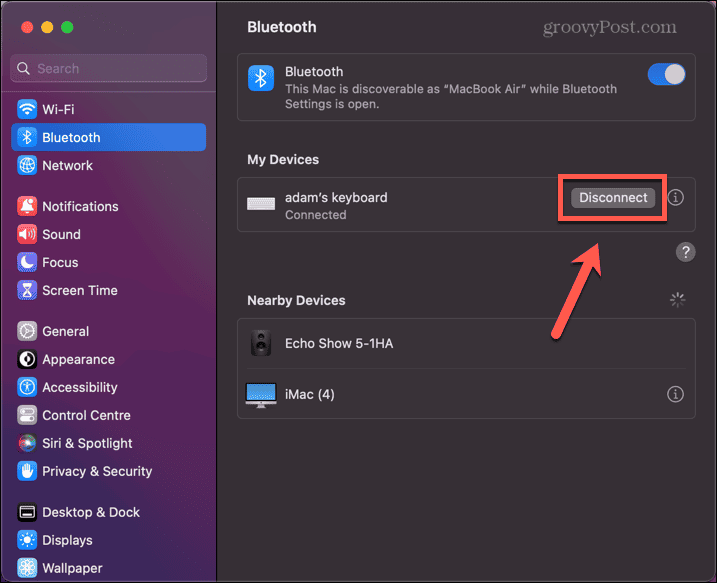Click the Displays sun icon
717x583 pixels.
[x=27, y=540]
